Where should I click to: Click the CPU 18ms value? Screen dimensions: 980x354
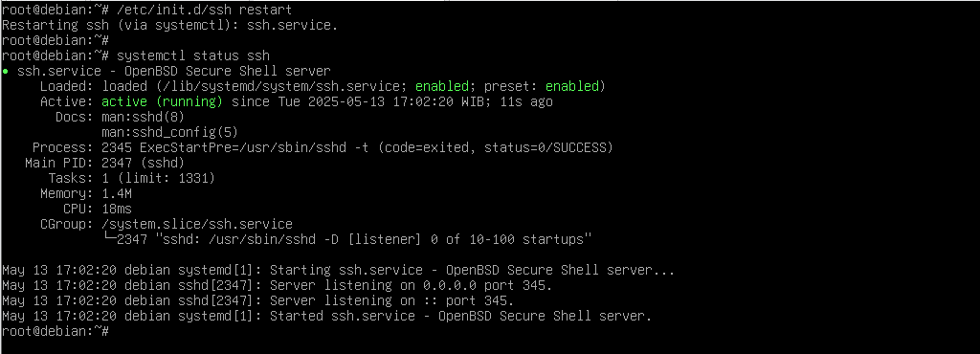point(117,209)
